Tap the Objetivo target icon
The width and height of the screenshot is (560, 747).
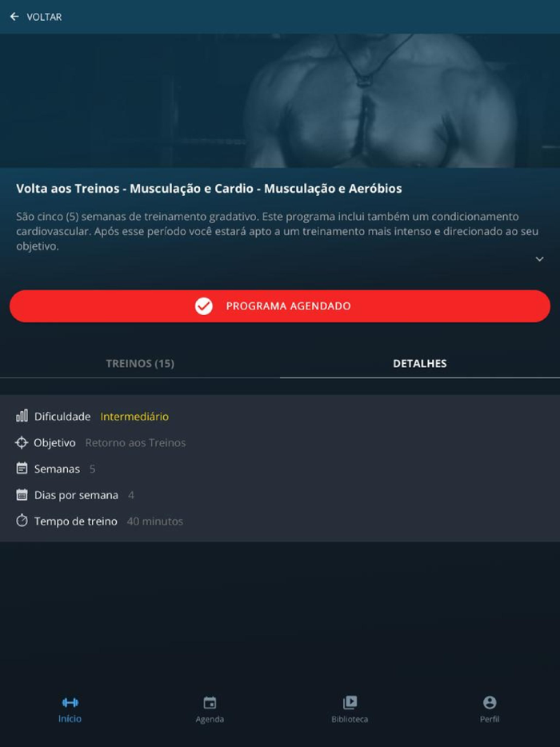(x=22, y=442)
